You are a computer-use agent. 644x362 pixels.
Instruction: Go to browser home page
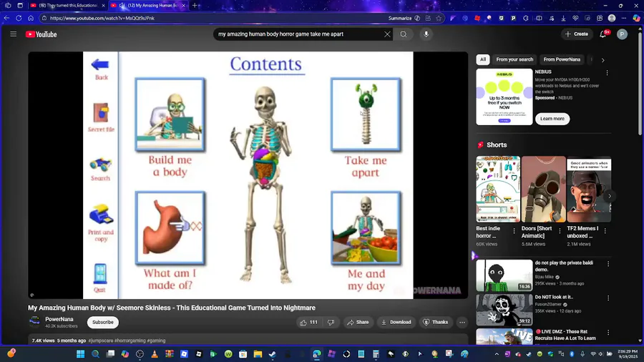tap(31, 18)
